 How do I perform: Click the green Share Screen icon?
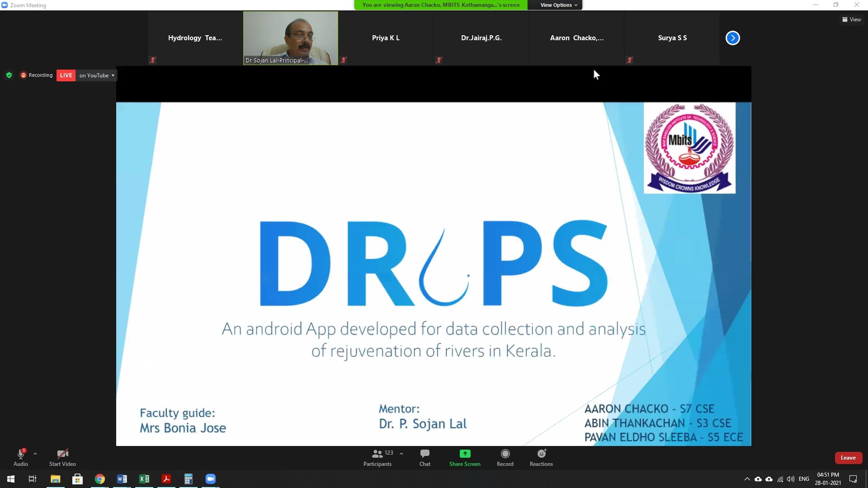click(x=465, y=454)
